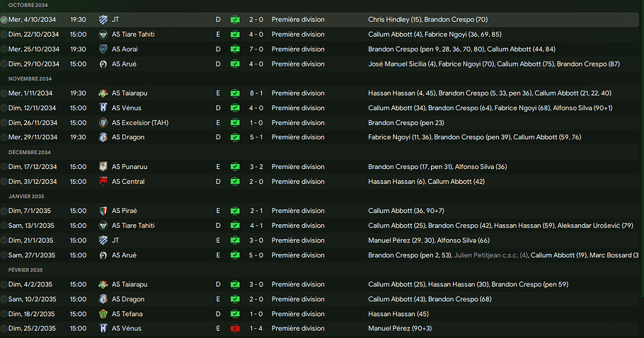Open the 1 - 4 defeat score
The image size is (644, 338).
point(255,329)
